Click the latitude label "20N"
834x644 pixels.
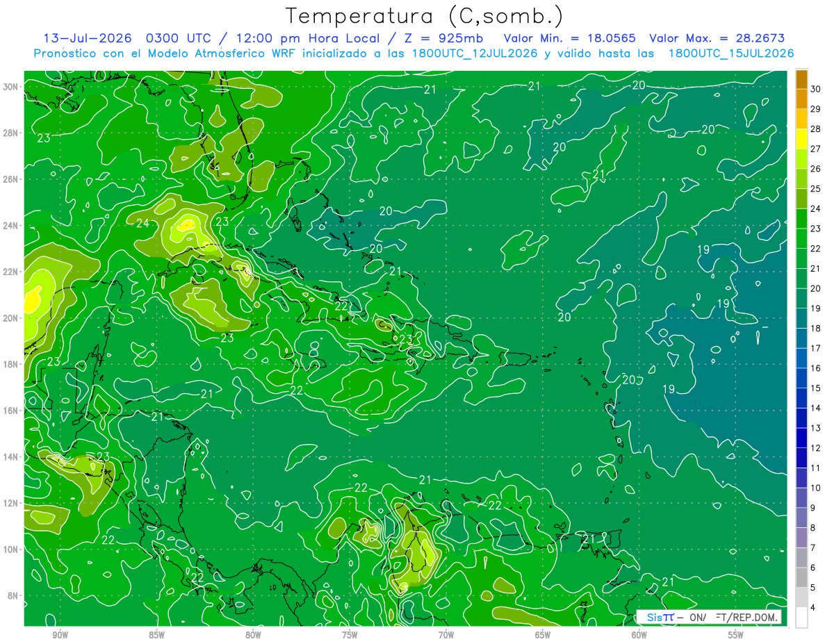coord(11,317)
